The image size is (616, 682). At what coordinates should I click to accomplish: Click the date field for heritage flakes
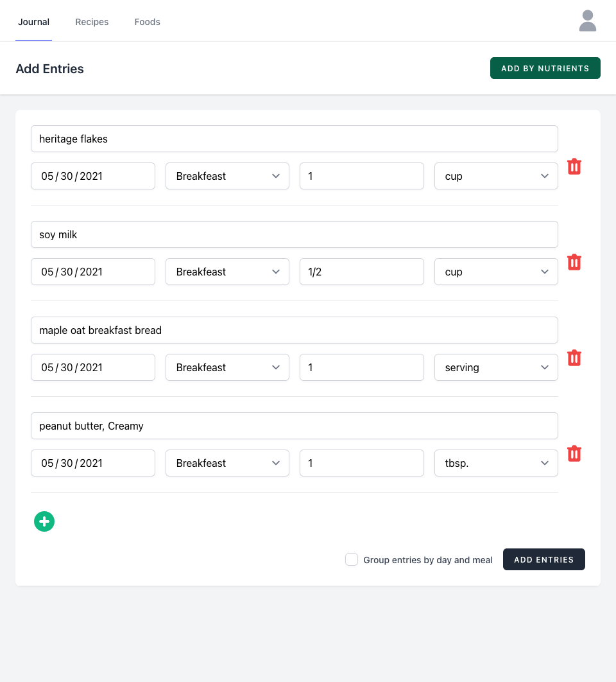(93, 176)
